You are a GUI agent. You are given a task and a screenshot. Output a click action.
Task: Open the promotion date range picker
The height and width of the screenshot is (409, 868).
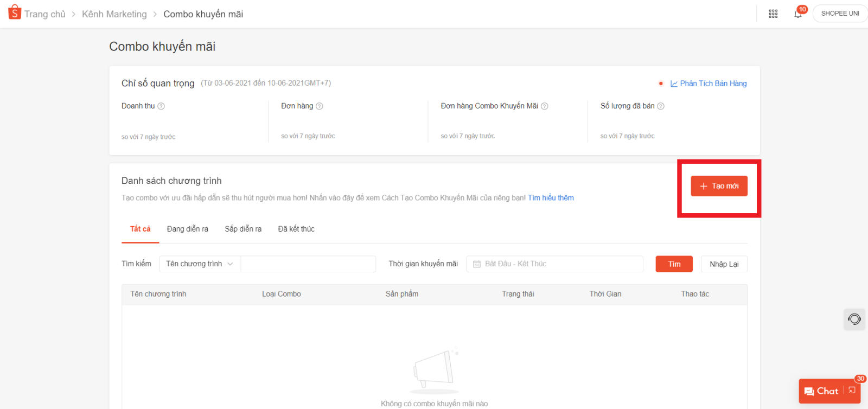pyautogui.click(x=554, y=264)
